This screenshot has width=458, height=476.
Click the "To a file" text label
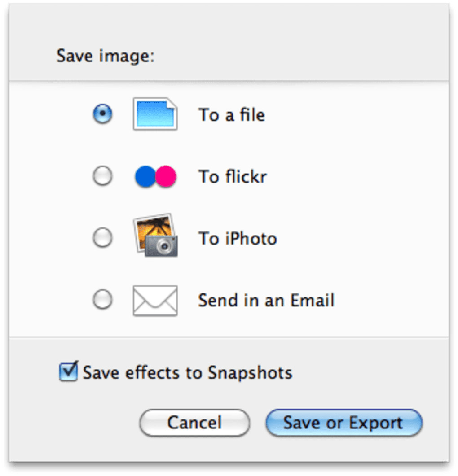pos(232,115)
